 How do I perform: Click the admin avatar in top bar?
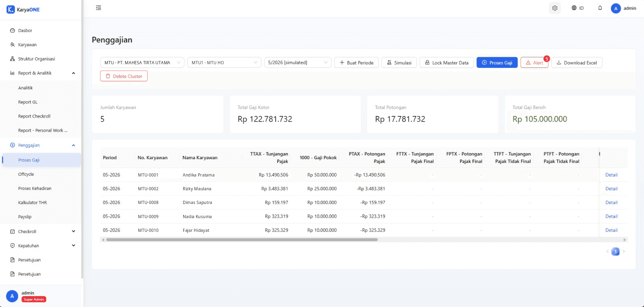coord(616,8)
